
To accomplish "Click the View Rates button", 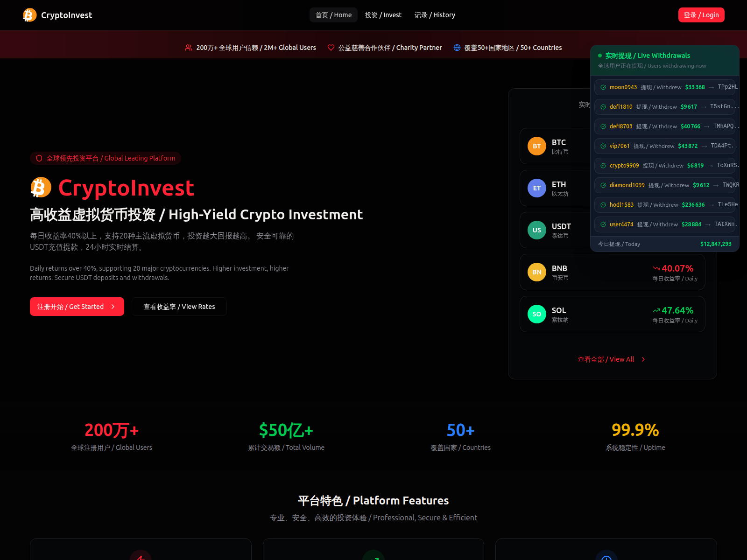I will 179,307.
